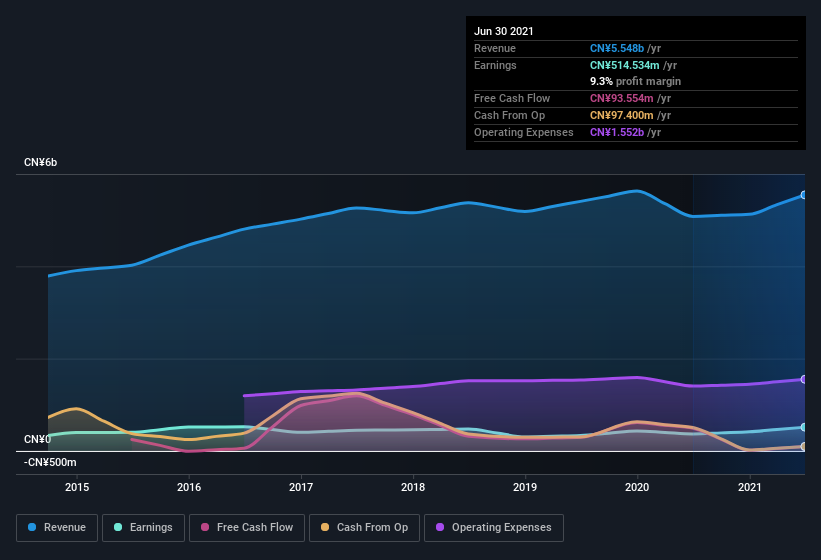Toggle the Revenue legend button
Viewport: 821px width, 560px height.
click(57, 528)
